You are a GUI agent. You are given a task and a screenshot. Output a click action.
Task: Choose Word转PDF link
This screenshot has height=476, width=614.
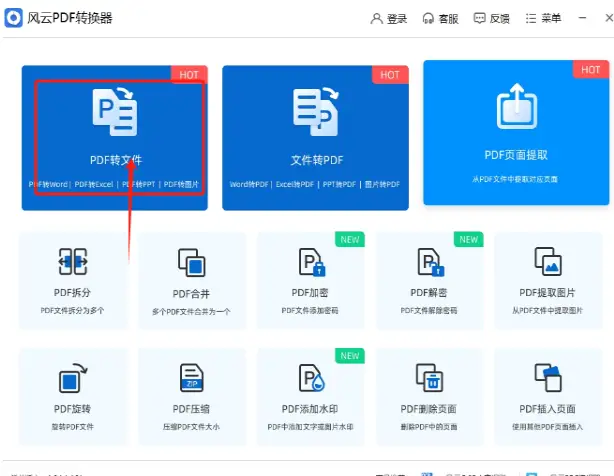pos(249,184)
